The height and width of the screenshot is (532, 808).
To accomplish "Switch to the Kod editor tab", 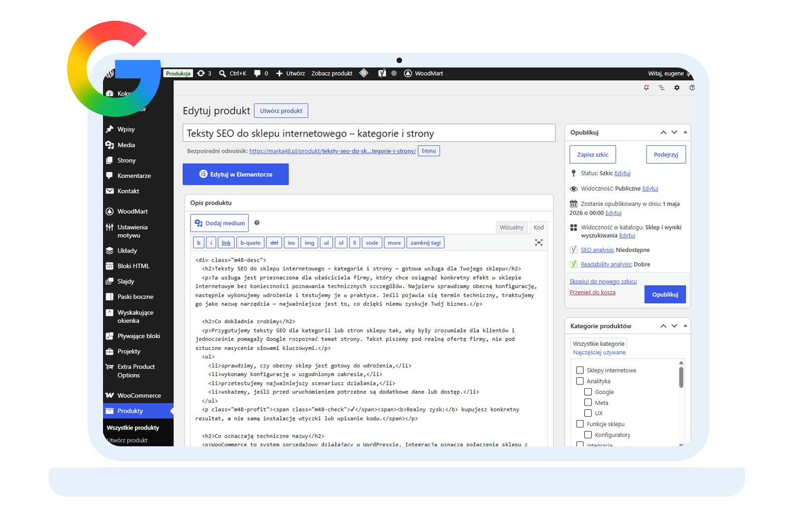I will click(x=539, y=227).
